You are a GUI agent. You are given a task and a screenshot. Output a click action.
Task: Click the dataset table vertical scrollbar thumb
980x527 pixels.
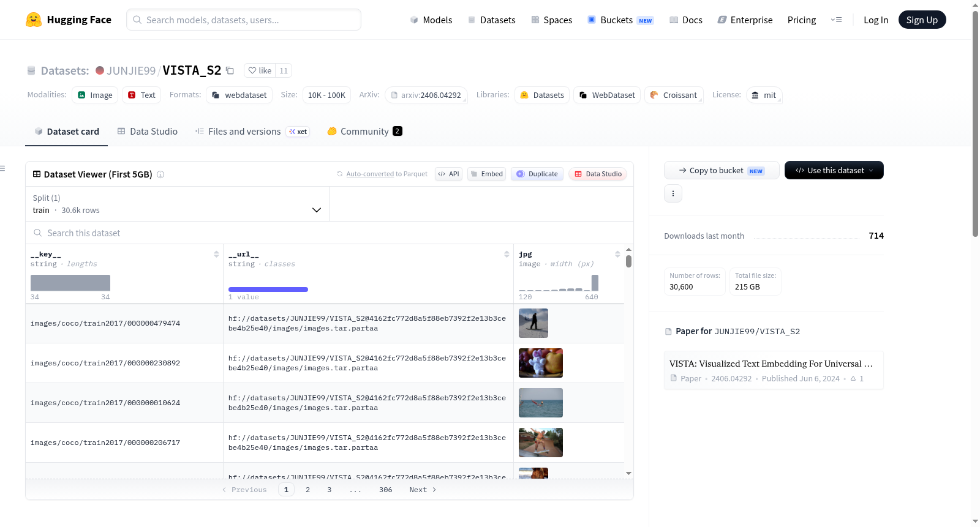(628, 261)
